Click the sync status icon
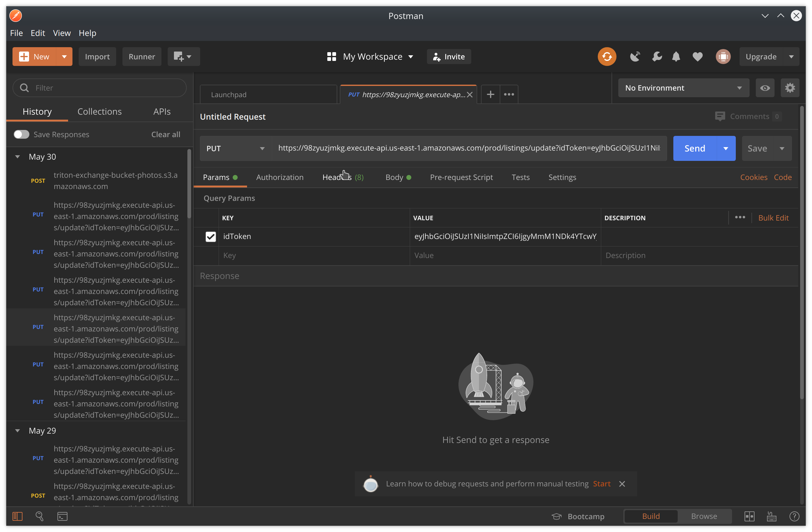Screen dimensions: 812x532 (607, 57)
